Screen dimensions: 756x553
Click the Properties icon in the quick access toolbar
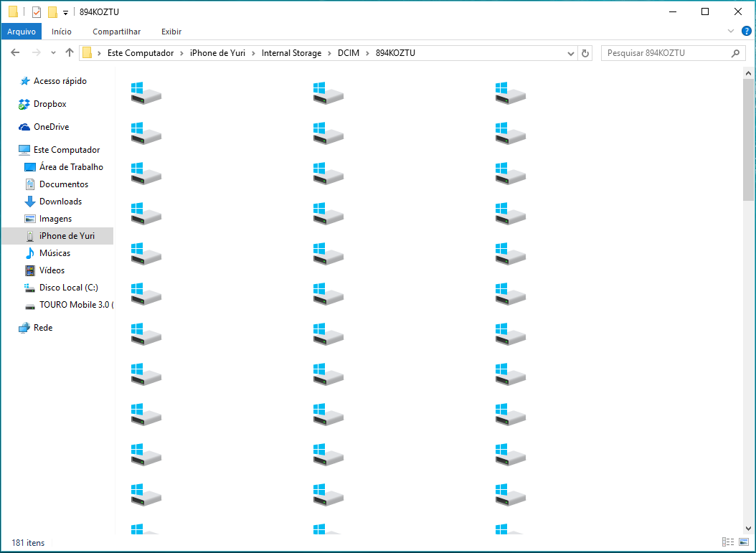point(37,12)
